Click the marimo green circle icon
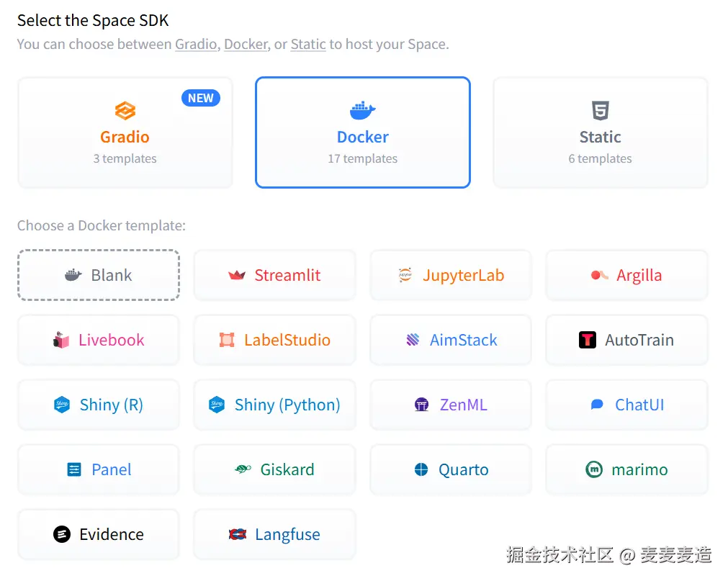The width and height of the screenshot is (728, 581). pyautogui.click(x=594, y=469)
